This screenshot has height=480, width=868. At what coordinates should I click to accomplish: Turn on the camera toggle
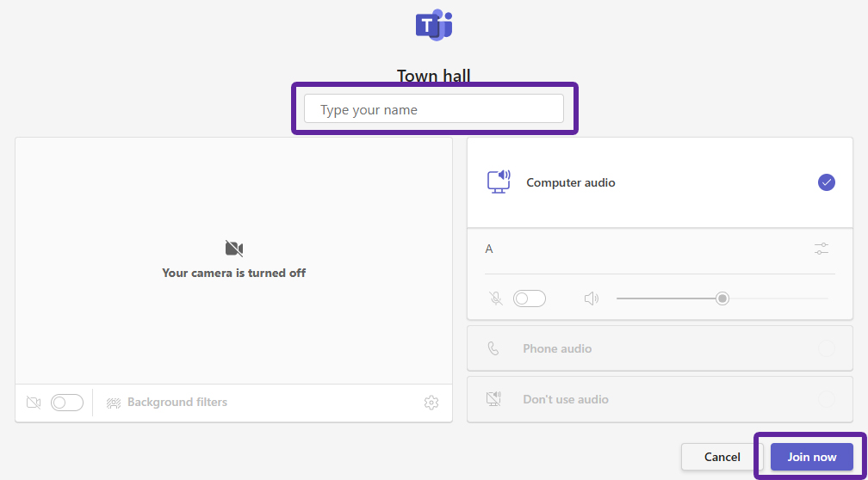(x=67, y=403)
